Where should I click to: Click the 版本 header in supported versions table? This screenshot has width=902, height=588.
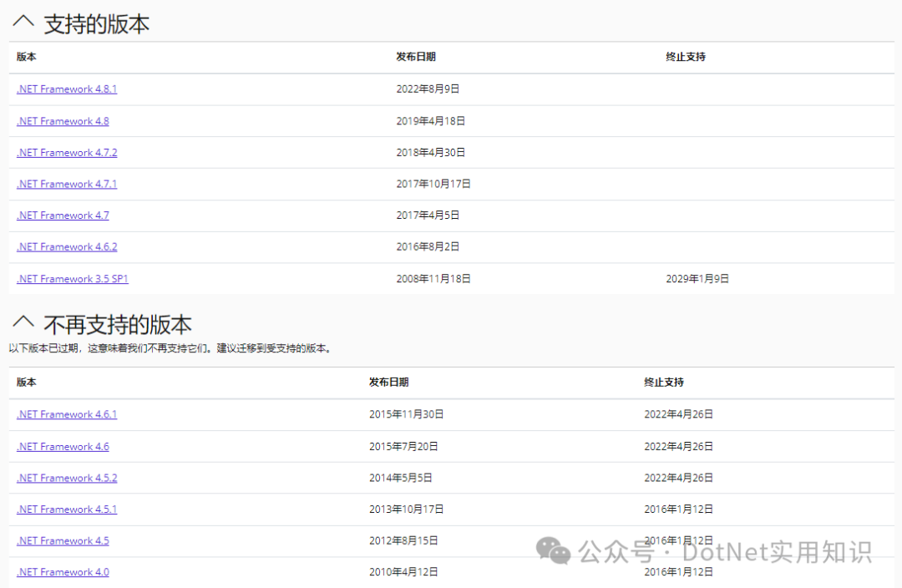[x=27, y=57]
